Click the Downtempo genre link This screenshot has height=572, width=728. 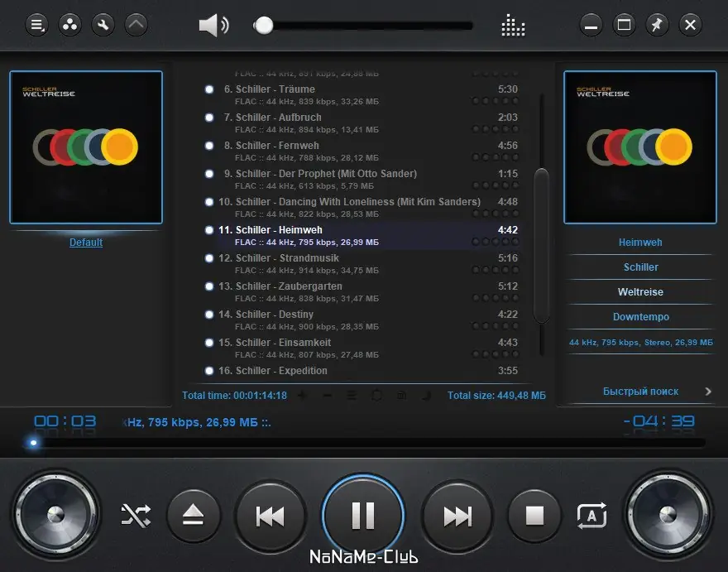640,317
